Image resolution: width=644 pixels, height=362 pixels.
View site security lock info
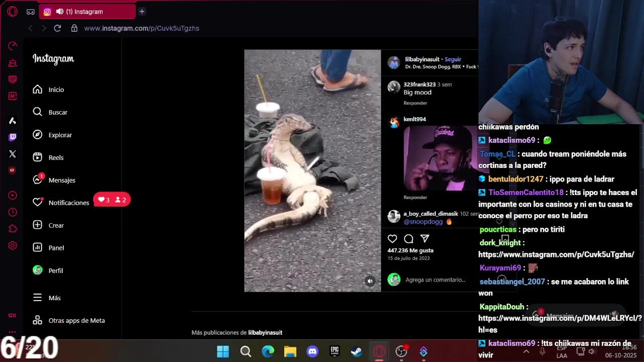[x=74, y=28]
